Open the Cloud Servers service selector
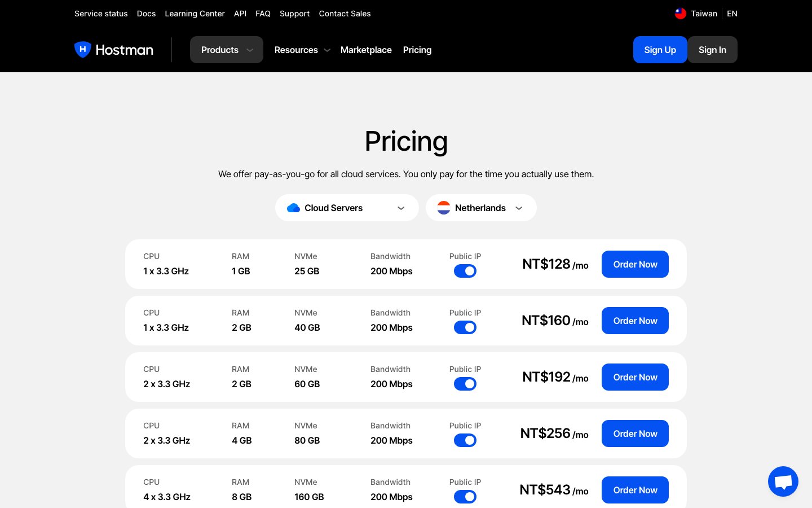The height and width of the screenshot is (508, 812). [x=347, y=208]
